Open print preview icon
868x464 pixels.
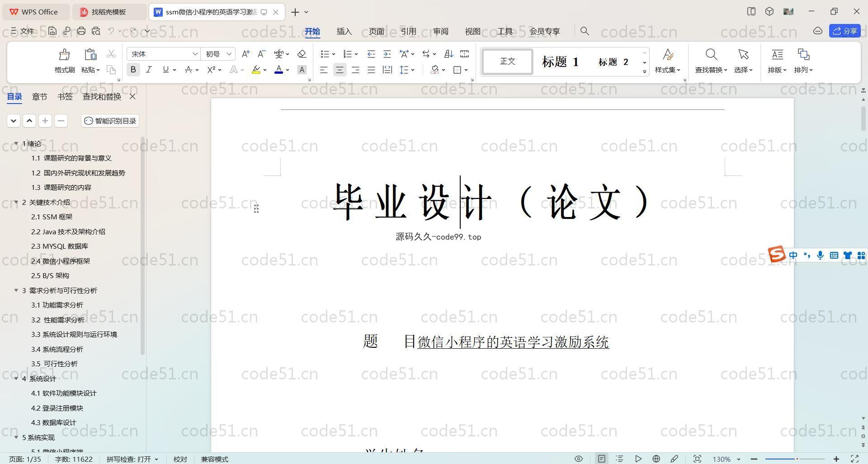96,31
